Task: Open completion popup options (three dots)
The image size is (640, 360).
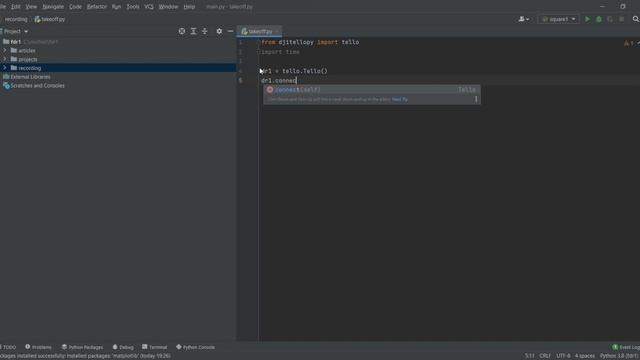Action: click(x=476, y=99)
